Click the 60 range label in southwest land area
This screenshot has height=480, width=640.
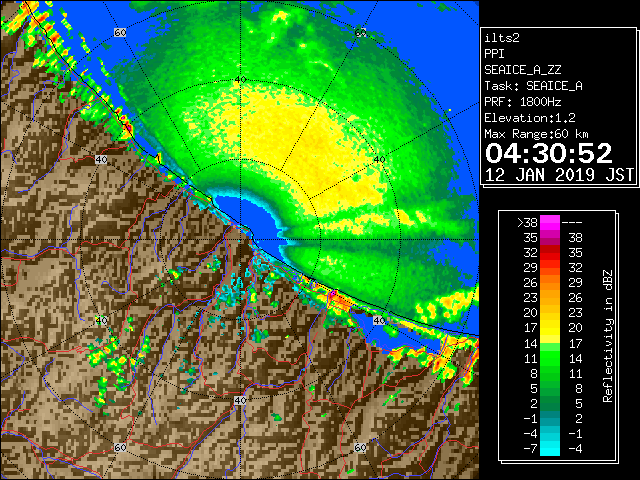tap(120, 447)
